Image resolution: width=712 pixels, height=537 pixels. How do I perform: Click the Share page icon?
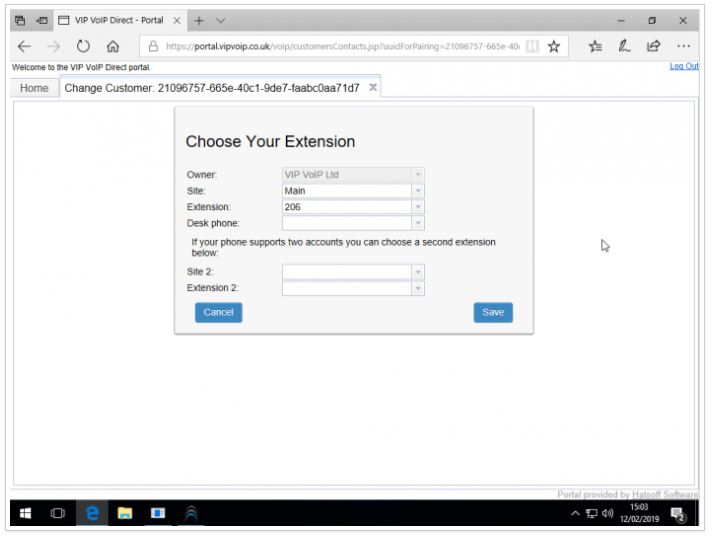coord(653,46)
